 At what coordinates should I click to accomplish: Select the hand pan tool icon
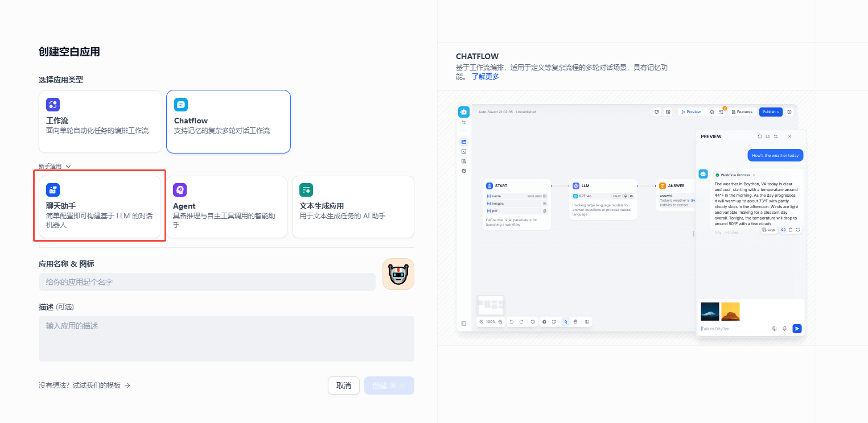[575, 322]
